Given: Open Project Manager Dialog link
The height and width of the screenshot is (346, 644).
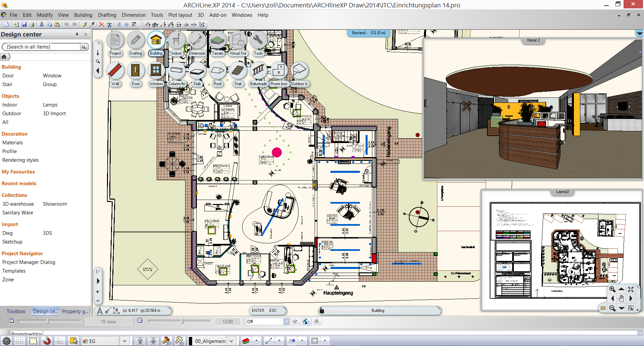Looking at the screenshot, I should click(x=29, y=262).
